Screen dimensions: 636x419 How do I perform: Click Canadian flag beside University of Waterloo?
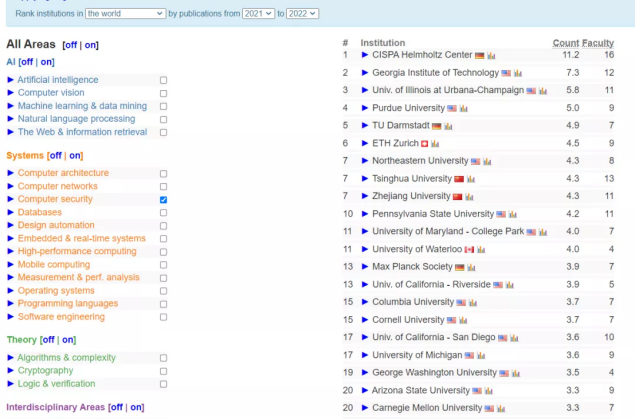click(469, 249)
